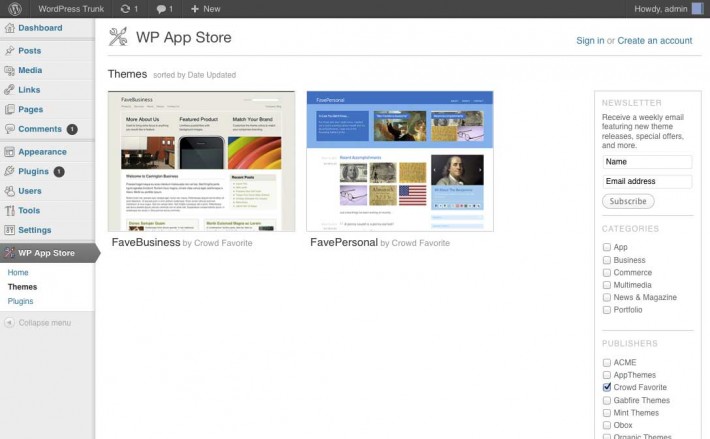Click the Links chain icon
The height and width of the screenshot is (439, 710).
[x=10, y=90]
